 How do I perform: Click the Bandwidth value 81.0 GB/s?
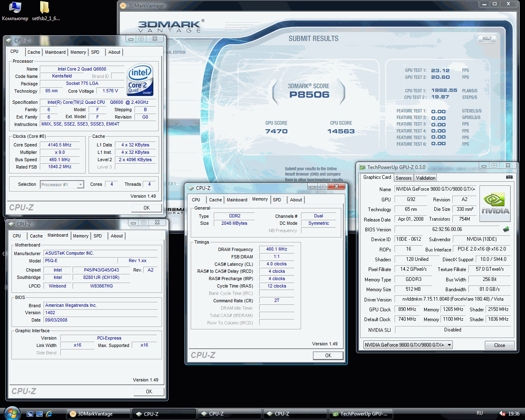pyautogui.click(x=490, y=289)
